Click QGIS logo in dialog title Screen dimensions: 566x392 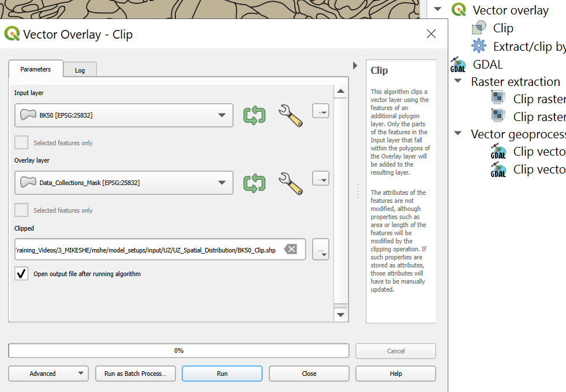(12, 34)
